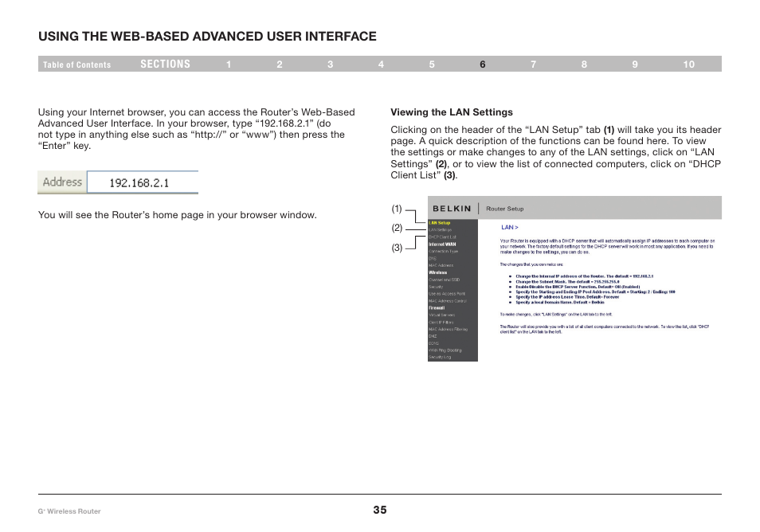Click the 'Specify the IP address Lease Time' bullet
Image resolution: width=760 pixels, height=532 pixels.
[x=567, y=297]
